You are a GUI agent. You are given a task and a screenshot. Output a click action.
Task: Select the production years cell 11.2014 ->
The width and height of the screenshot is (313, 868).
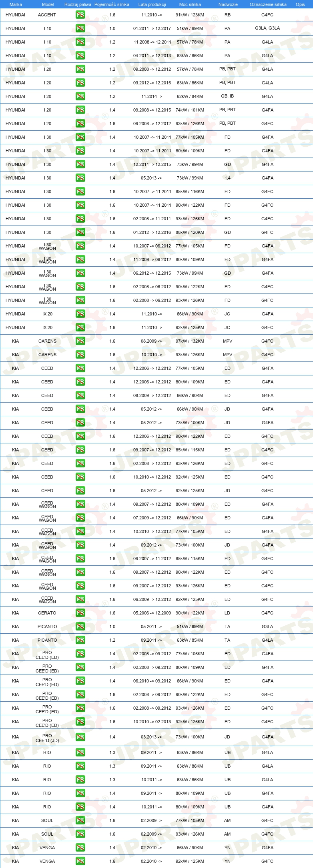[152, 96]
